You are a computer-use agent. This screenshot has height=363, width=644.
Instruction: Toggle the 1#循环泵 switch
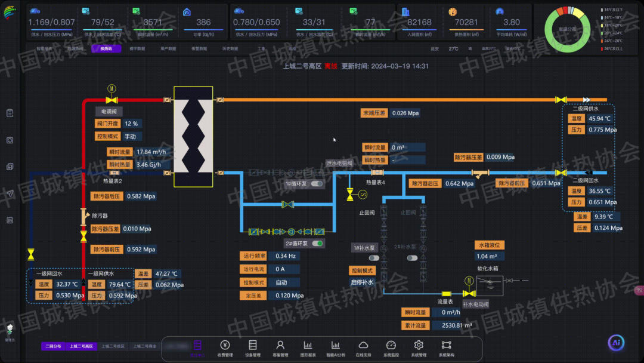point(317,184)
